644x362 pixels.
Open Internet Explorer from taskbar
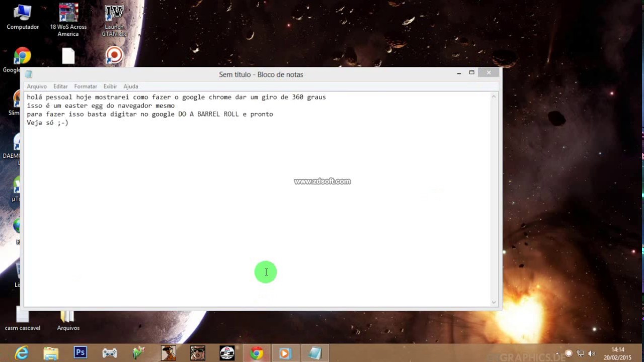[22, 353]
